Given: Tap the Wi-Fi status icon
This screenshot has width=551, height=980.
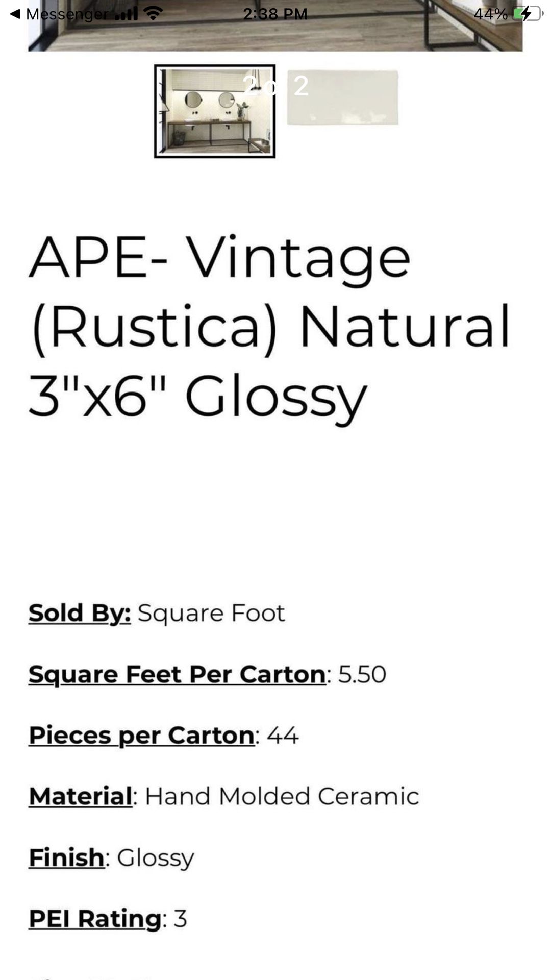Looking at the screenshot, I should point(152,13).
